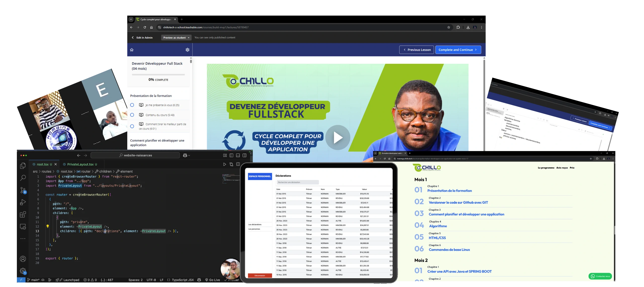Open Search in VS Code activity bar
The width and height of the screenshot is (644, 287).
[23, 178]
